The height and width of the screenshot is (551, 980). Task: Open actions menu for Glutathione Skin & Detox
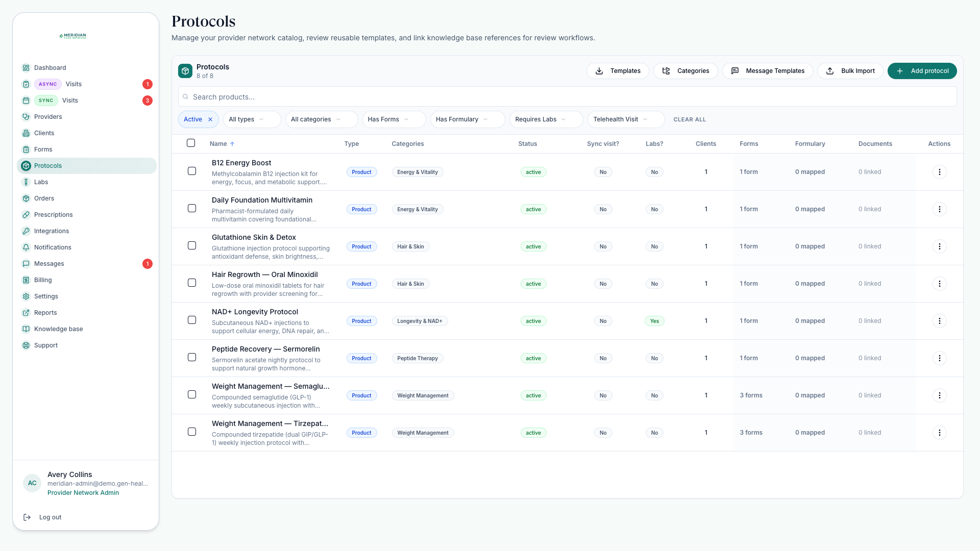(x=939, y=246)
